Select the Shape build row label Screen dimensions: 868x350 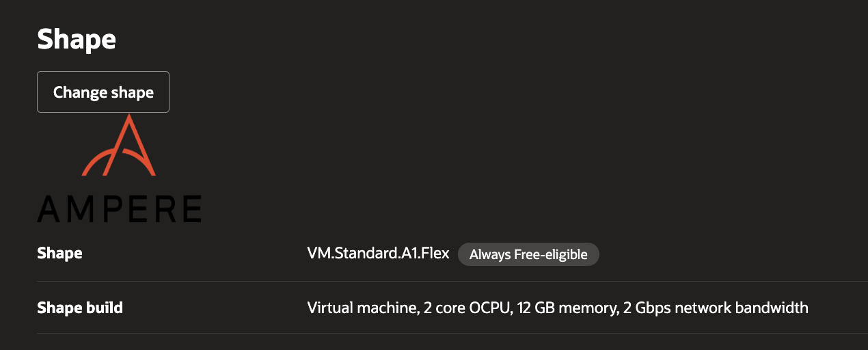(80, 308)
